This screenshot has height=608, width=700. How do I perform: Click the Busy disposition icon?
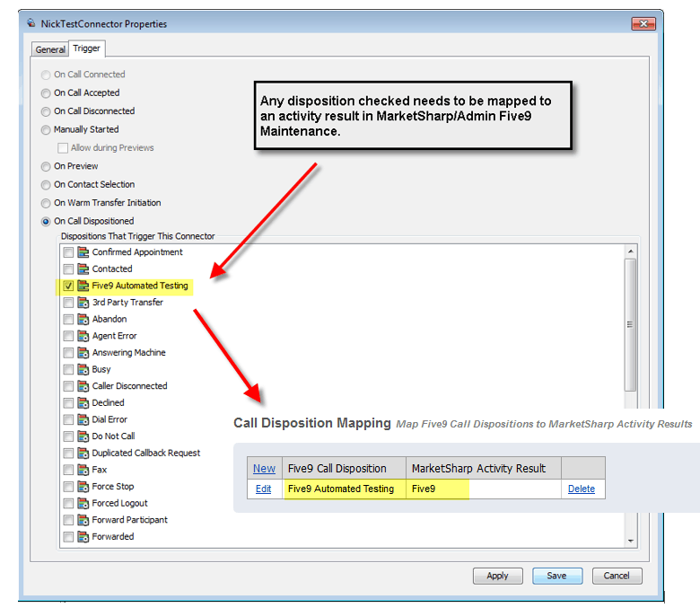pos(83,369)
